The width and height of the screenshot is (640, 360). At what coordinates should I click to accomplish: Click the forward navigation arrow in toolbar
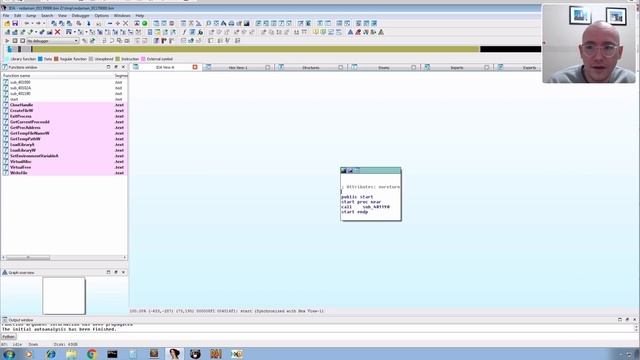(38, 24)
